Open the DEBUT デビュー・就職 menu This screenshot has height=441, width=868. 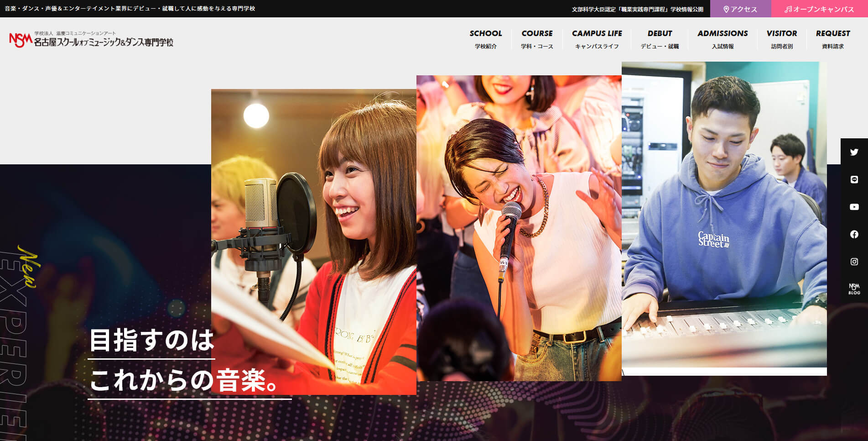[660, 39]
